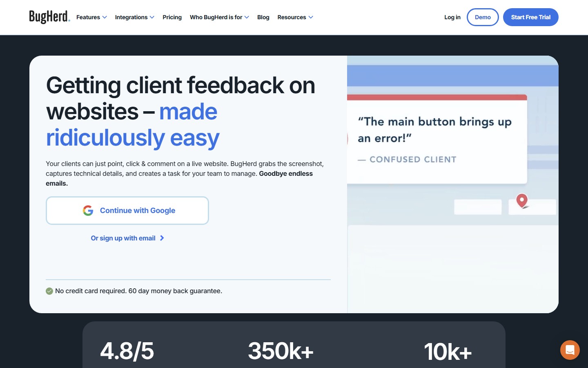
Task: Click the 'Goodbye endless emails.' text
Action: pyautogui.click(x=179, y=178)
